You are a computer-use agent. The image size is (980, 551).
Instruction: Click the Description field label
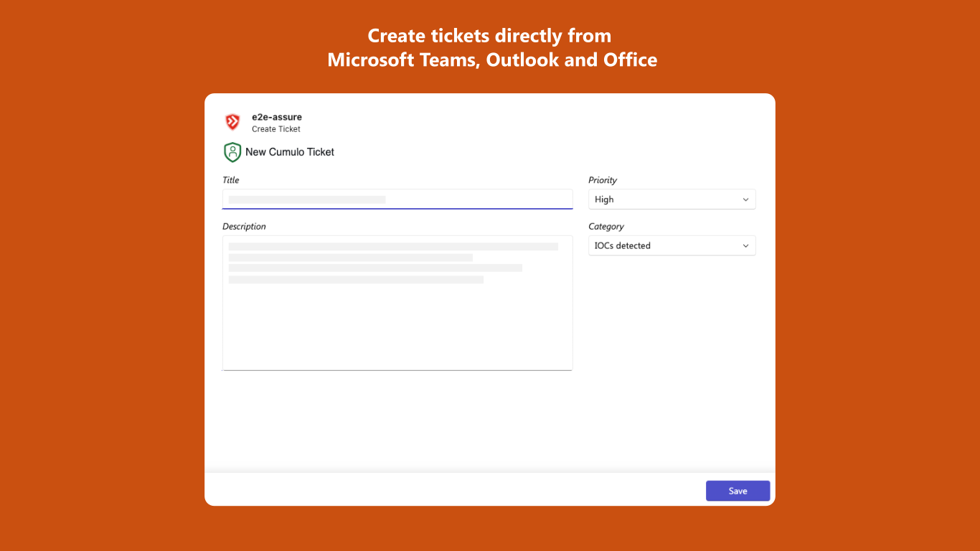[x=244, y=227]
